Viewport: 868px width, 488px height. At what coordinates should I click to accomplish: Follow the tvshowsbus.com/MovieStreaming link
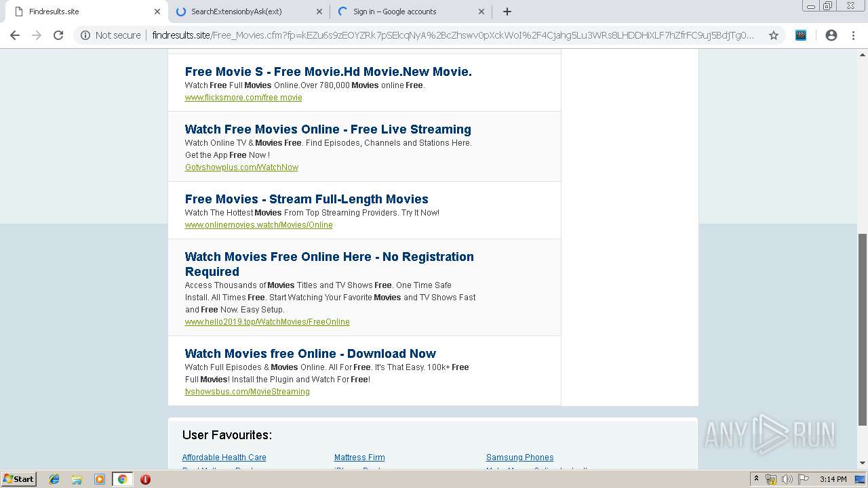pyautogui.click(x=247, y=392)
